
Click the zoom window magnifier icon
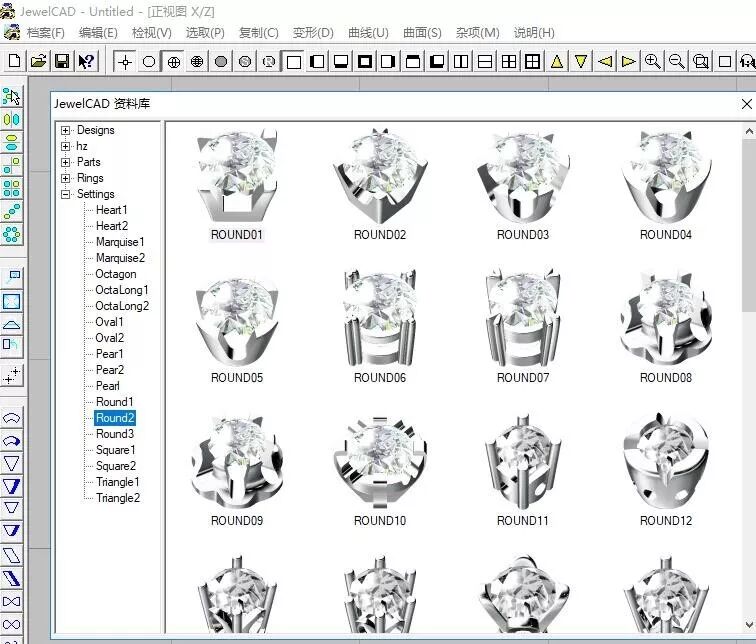click(x=701, y=62)
